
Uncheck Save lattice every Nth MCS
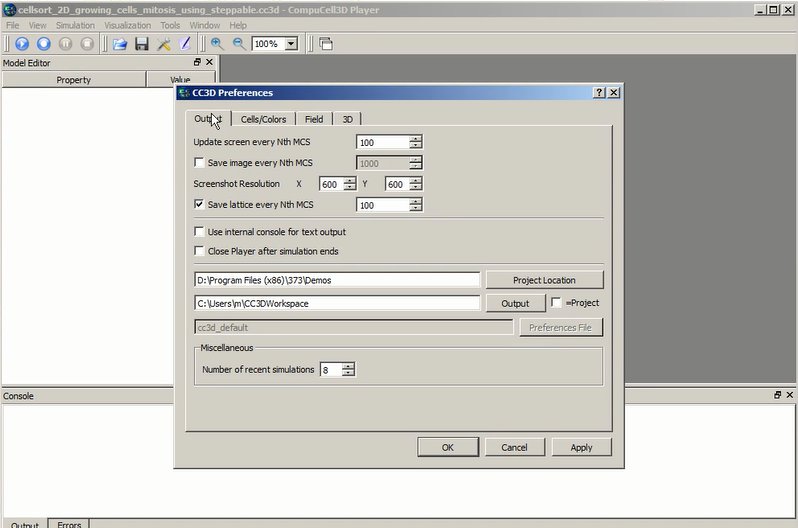click(x=199, y=205)
